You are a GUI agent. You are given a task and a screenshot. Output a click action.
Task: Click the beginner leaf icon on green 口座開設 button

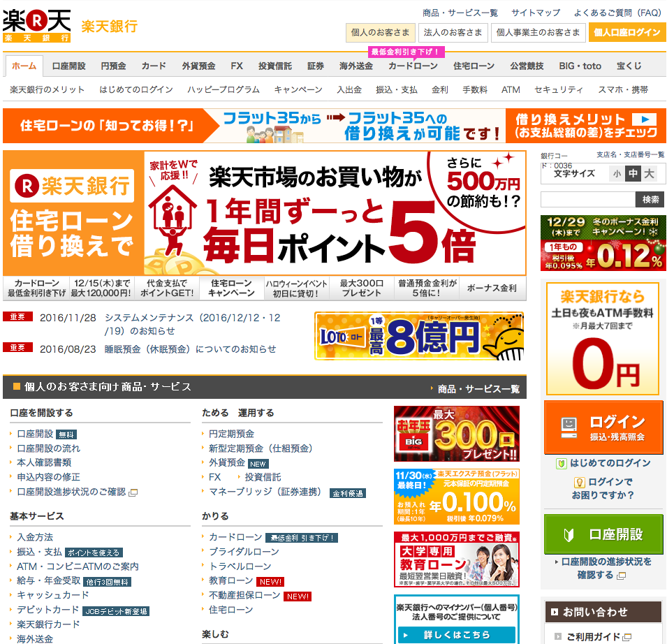point(569,534)
